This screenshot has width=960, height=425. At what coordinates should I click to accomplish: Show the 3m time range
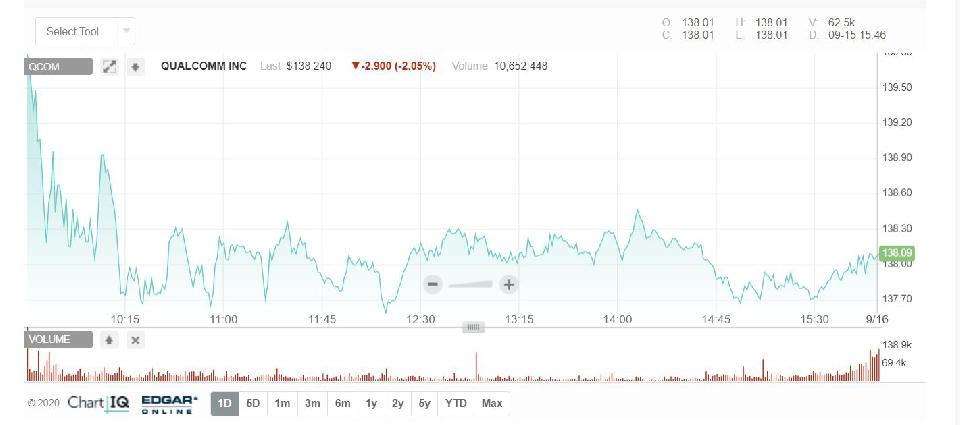click(x=312, y=403)
